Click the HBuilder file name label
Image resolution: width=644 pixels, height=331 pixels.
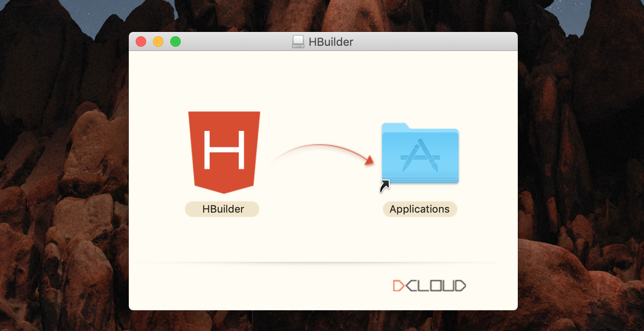pyautogui.click(x=222, y=209)
